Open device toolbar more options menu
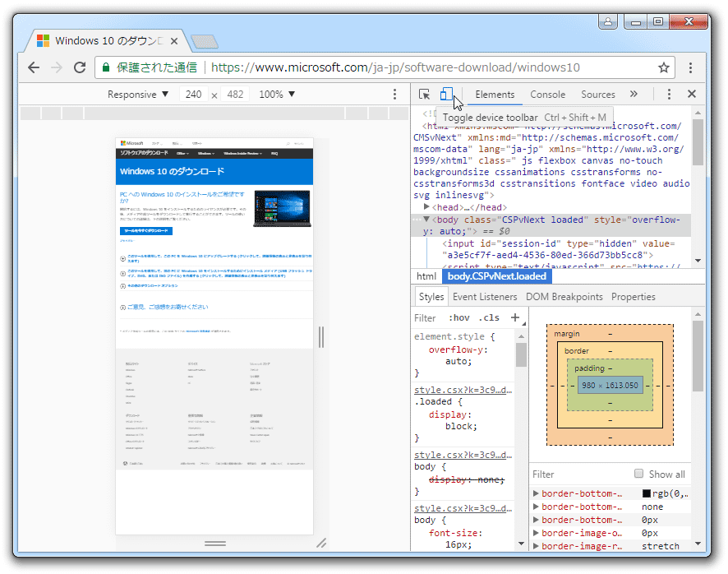Image resolution: width=728 pixels, height=574 pixels. [x=394, y=95]
